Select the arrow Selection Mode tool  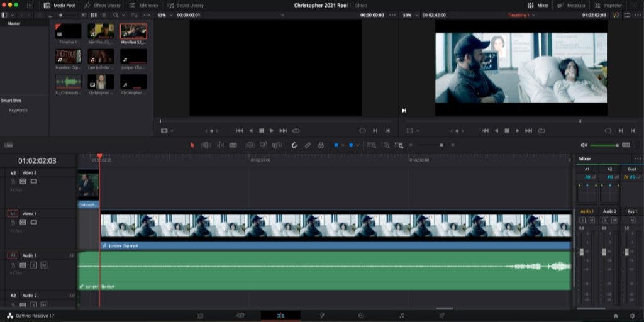[193, 145]
